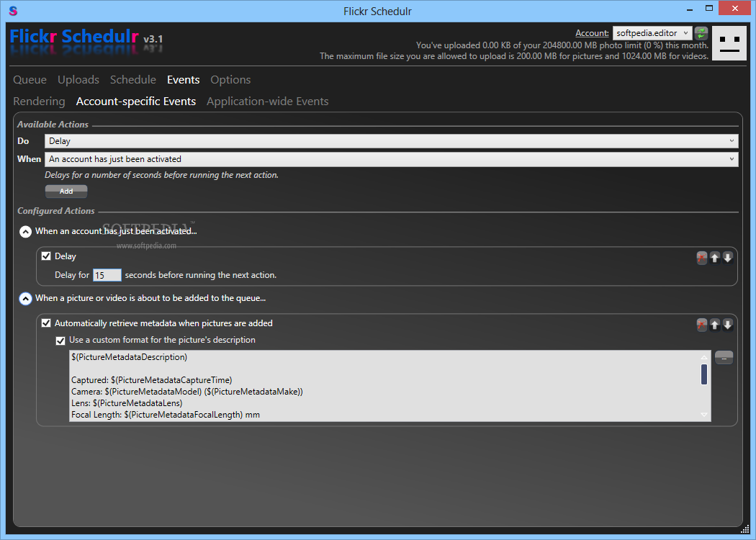Click the Add button
The image size is (756, 540).
[x=66, y=192]
